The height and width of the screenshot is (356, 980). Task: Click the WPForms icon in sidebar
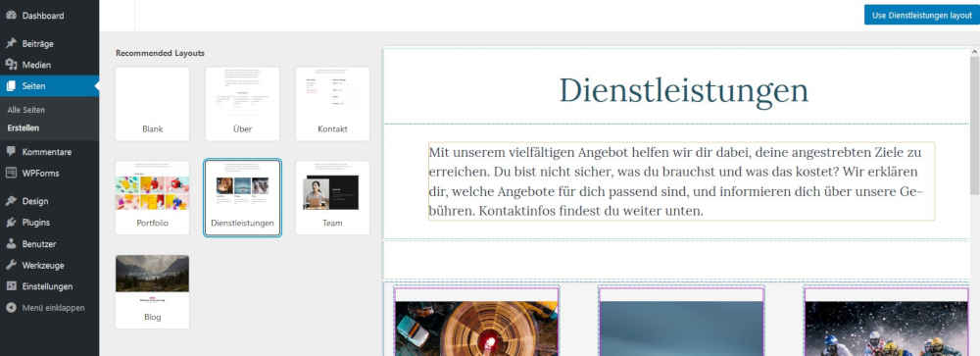(11, 173)
